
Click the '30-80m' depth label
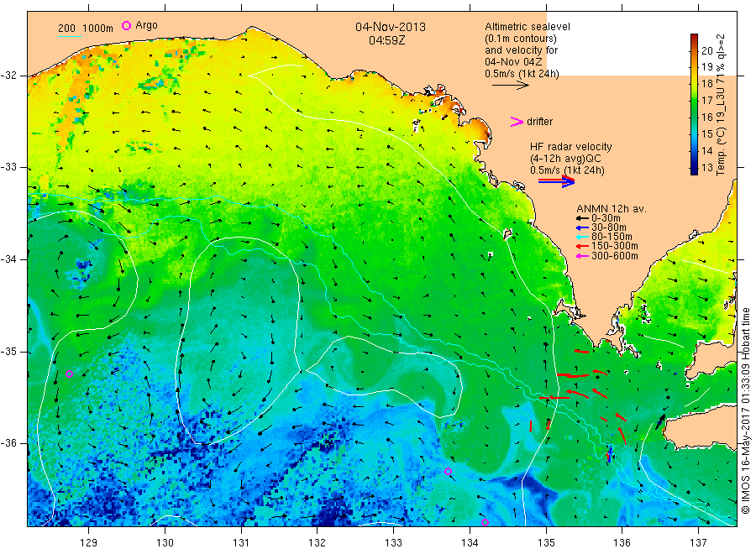click(608, 227)
